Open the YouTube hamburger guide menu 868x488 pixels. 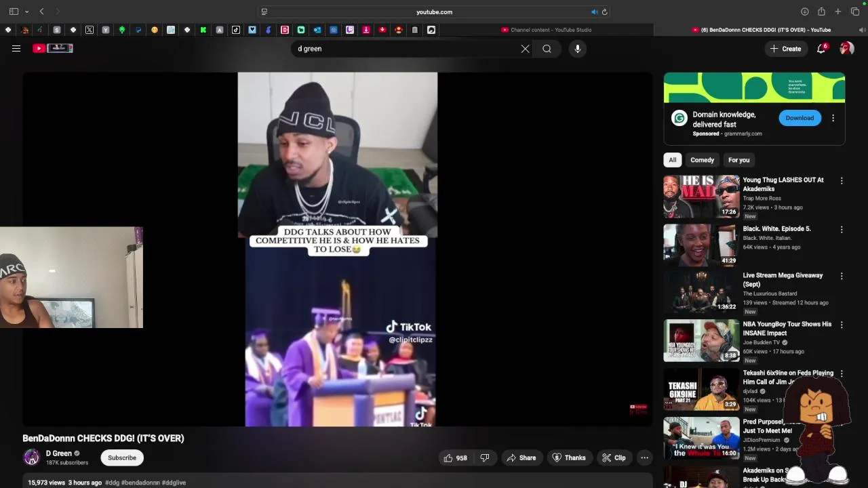pos(16,48)
